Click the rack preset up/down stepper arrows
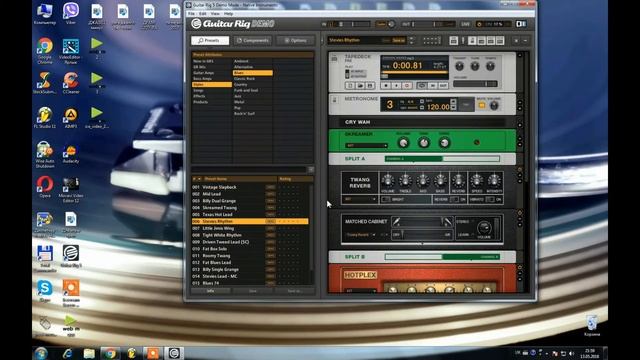640x360 pixels. click(411, 40)
